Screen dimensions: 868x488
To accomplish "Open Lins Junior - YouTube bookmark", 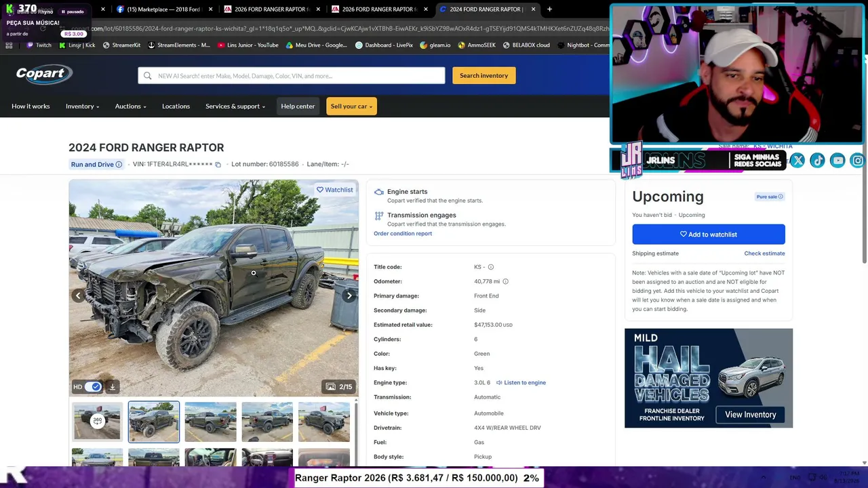I will tap(248, 45).
